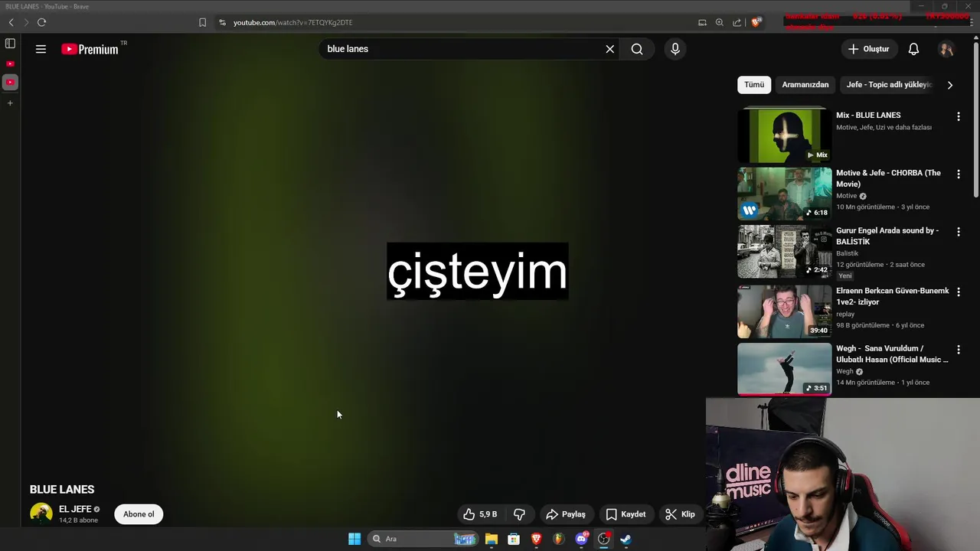Screen dimensions: 980x551
Task: Open the EL JEFE channel avatar
Action: point(41,514)
